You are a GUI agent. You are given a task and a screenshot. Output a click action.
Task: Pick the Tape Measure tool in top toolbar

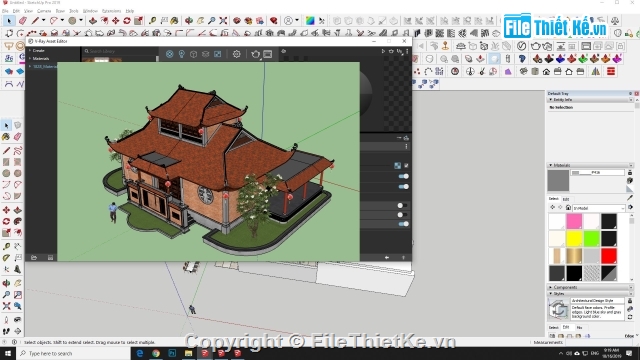pos(152,20)
